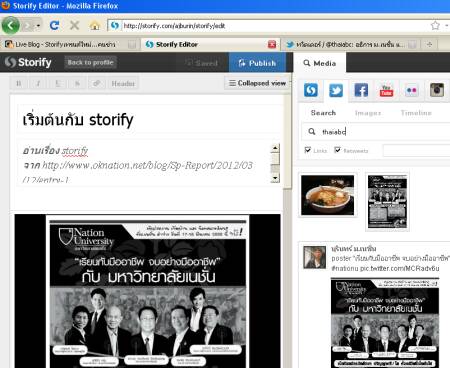Click Back to profile button
Image resolution: width=450 pixels, height=368 pixels.
(90, 62)
